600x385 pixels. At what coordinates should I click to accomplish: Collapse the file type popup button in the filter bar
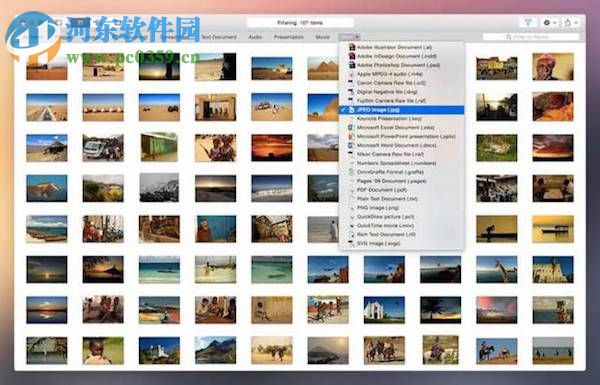pyautogui.click(x=349, y=37)
